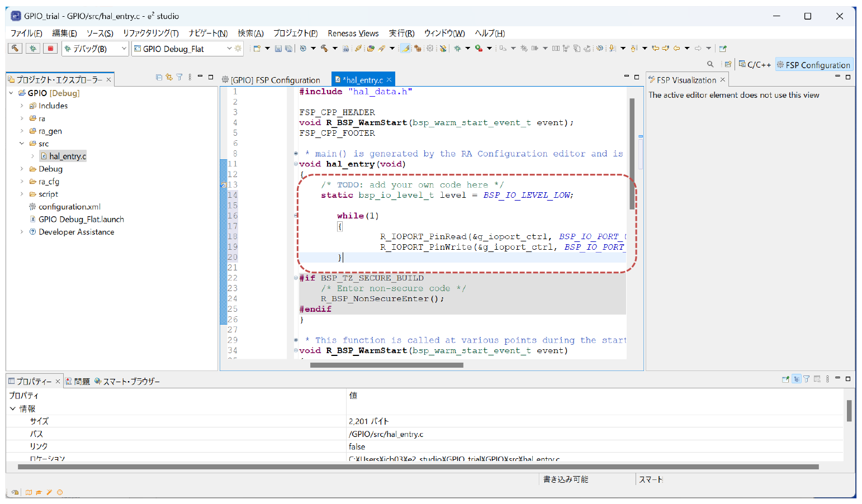Image resolution: width=862 pixels, height=504 pixels.
Task: Toggle the highlighter mark occurrences button
Action: [405, 49]
